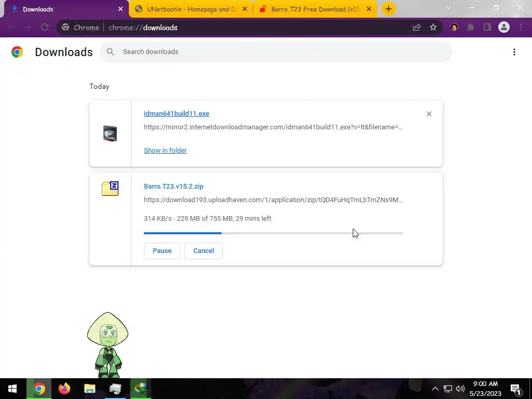Open the Downloads page more actions menu

pyautogui.click(x=514, y=52)
